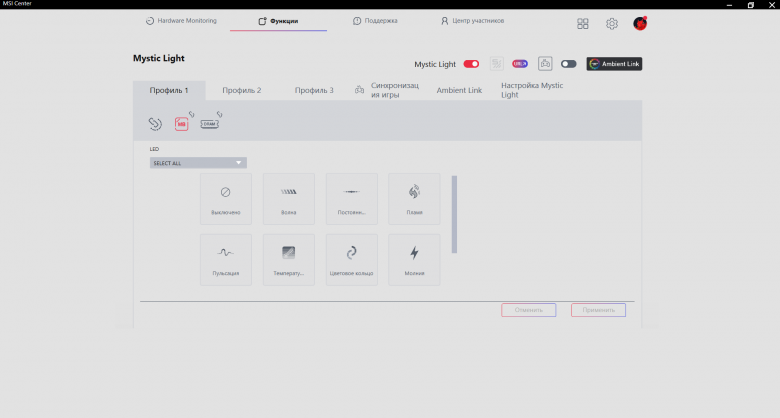
Task: Open Настройка Mystic Light tab
Action: tap(532, 91)
